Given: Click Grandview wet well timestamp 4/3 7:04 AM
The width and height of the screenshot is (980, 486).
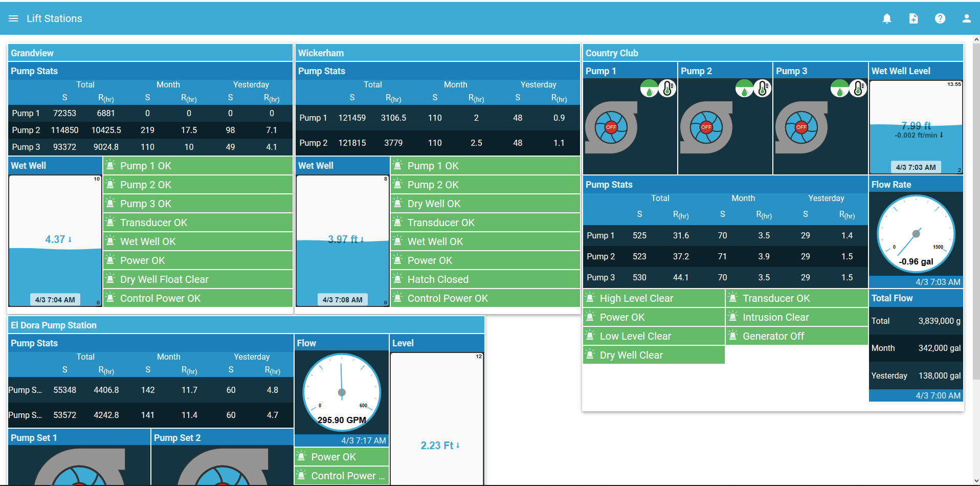Looking at the screenshot, I should click(55, 300).
